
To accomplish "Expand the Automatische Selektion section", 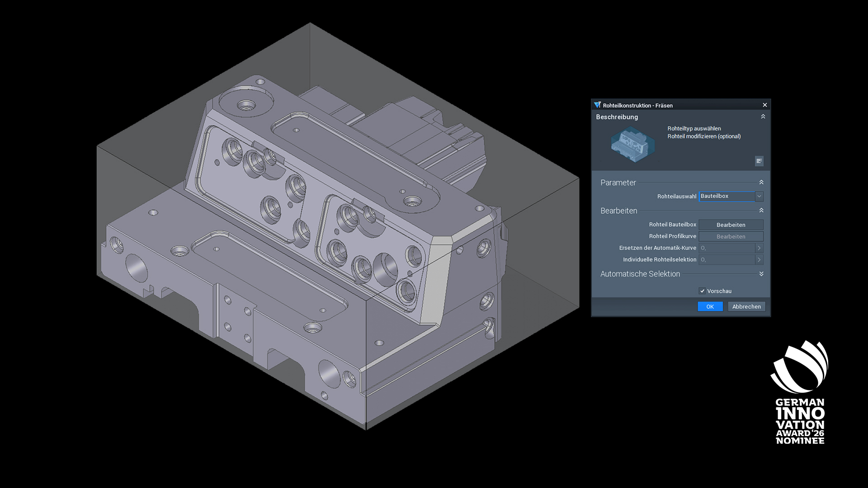I will tap(761, 274).
